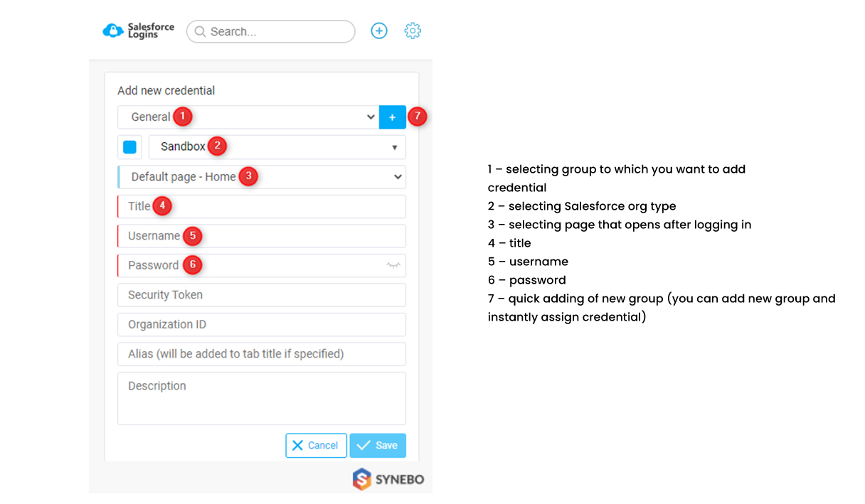865x504 pixels.
Task: Click the Organization ID field
Action: pos(262,325)
